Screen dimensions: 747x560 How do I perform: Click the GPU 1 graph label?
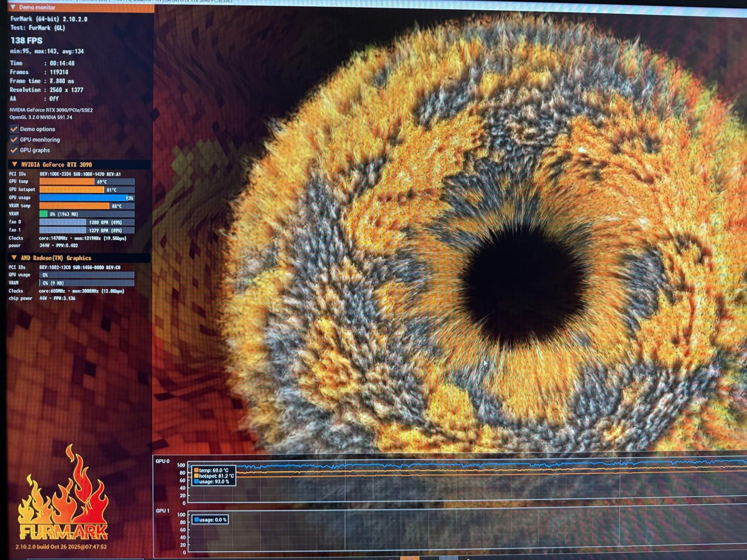(x=163, y=510)
